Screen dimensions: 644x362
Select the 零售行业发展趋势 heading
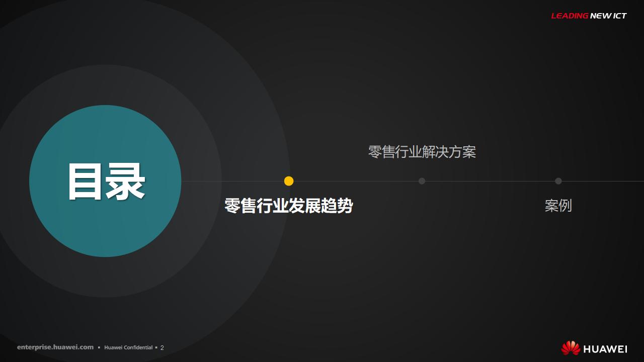pos(288,206)
